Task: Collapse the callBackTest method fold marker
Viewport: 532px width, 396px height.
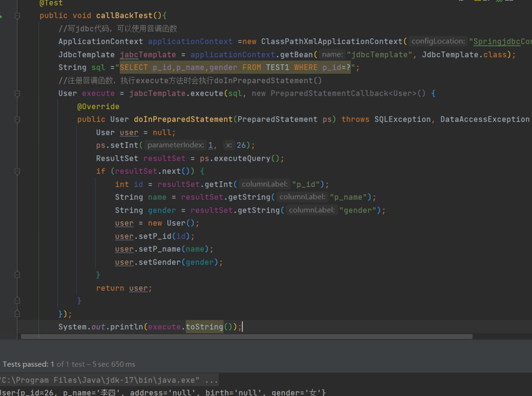Action: pyautogui.click(x=18, y=16)
